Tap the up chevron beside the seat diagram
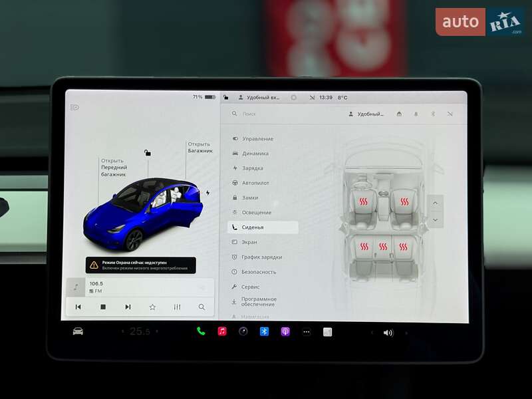The height and width of the screenshot is (399, 532). coord(436,202)
